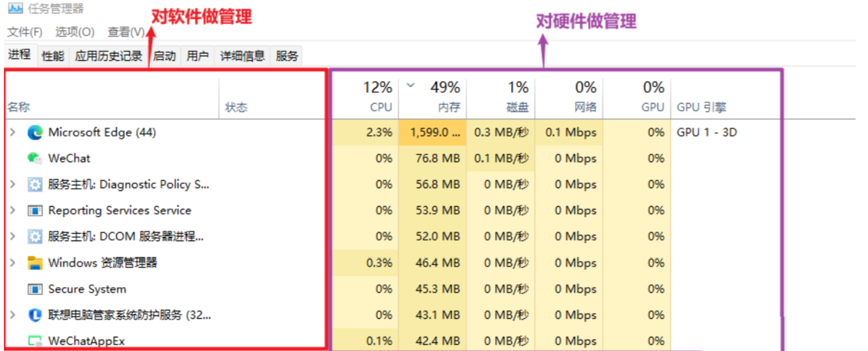
Task: Expand the Windows 资源管理器 row
Action: click(x=12, y=263)
